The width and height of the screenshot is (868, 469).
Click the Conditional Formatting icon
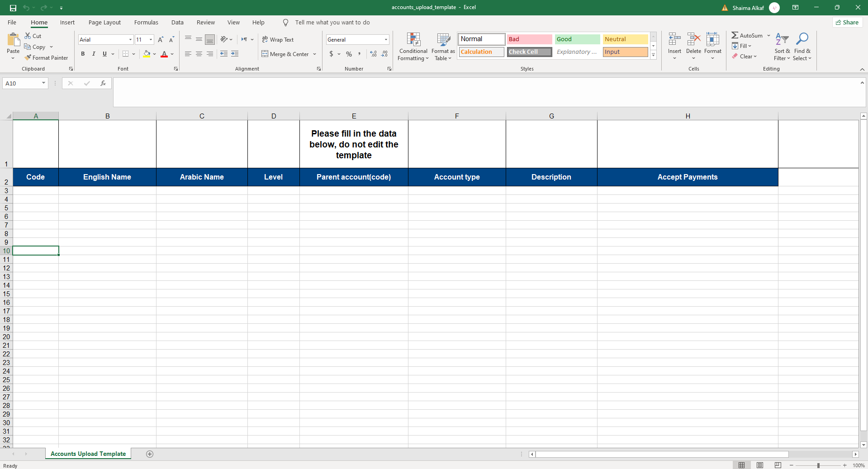(413, 40)
